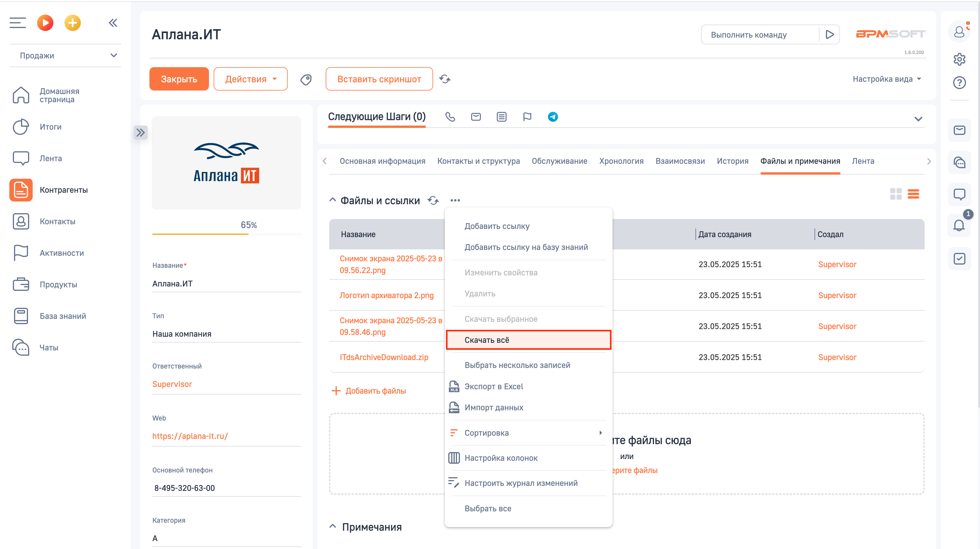The image size is (980, 549).
Task: Click the phone call icon in Следующие Шаги
Action: click(x=450, y=117)
